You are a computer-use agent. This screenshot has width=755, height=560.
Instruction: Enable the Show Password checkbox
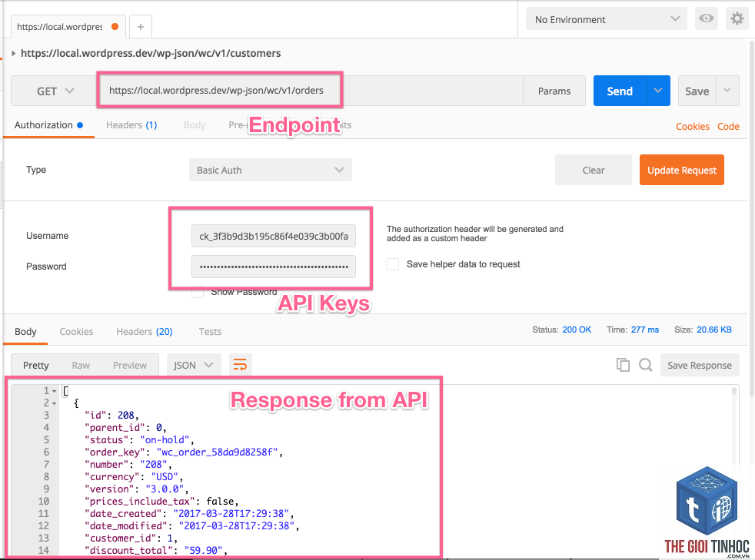coord(198,292)
